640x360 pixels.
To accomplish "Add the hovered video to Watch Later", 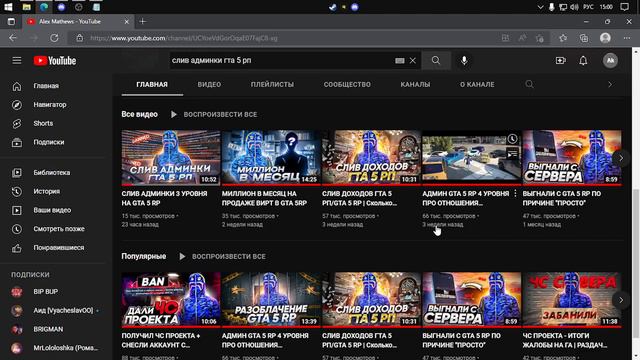I will click(512, 139).
